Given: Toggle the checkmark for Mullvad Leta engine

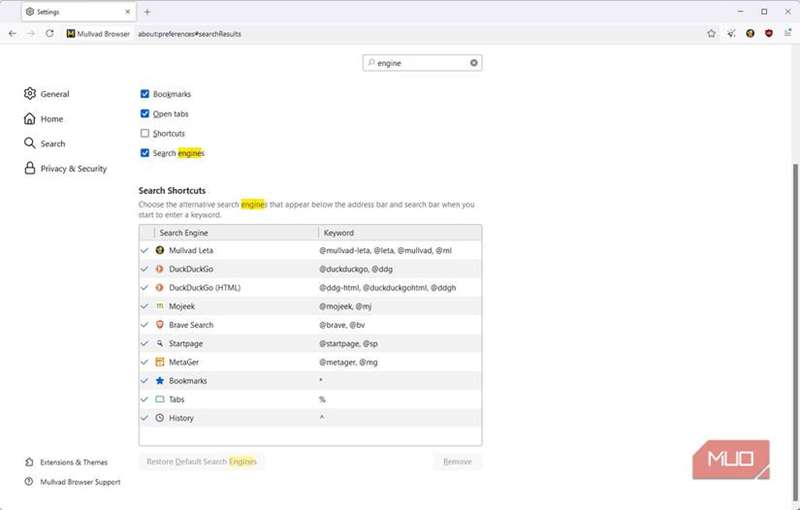Looking at the screenshot, I should (145, 250).
